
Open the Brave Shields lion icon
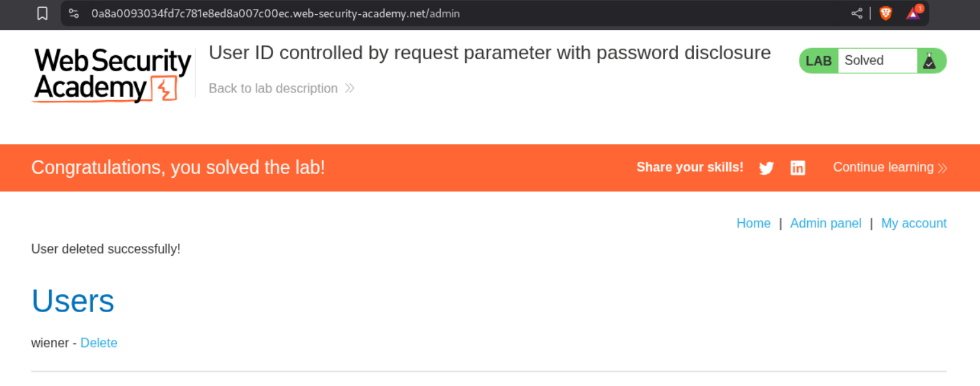coord(886,13)
